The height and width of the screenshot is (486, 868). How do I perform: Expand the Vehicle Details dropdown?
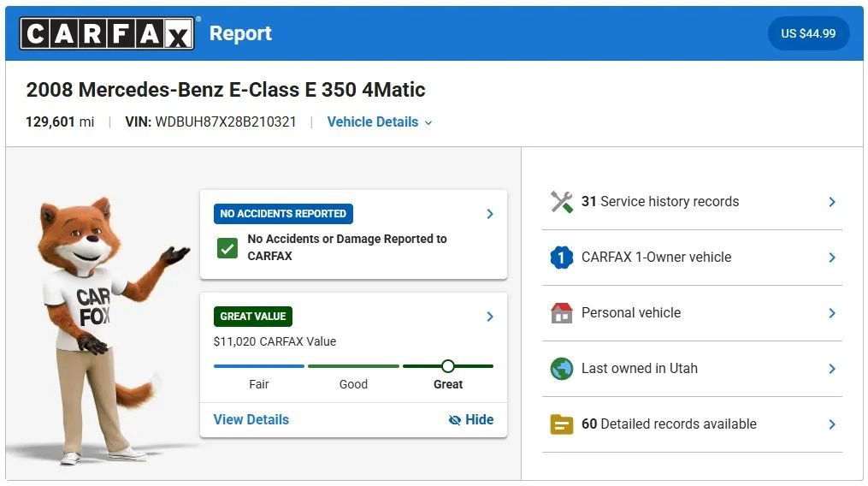(380, 122)
